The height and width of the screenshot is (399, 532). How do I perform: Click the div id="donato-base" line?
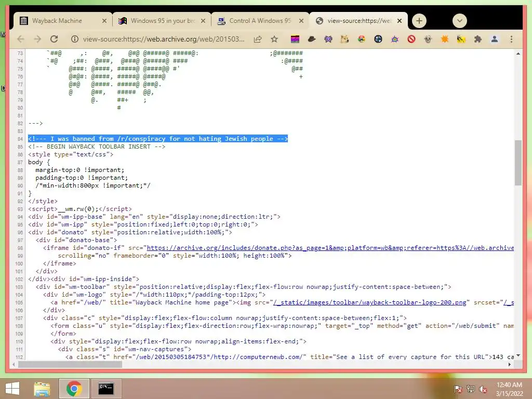pos(76,240)
